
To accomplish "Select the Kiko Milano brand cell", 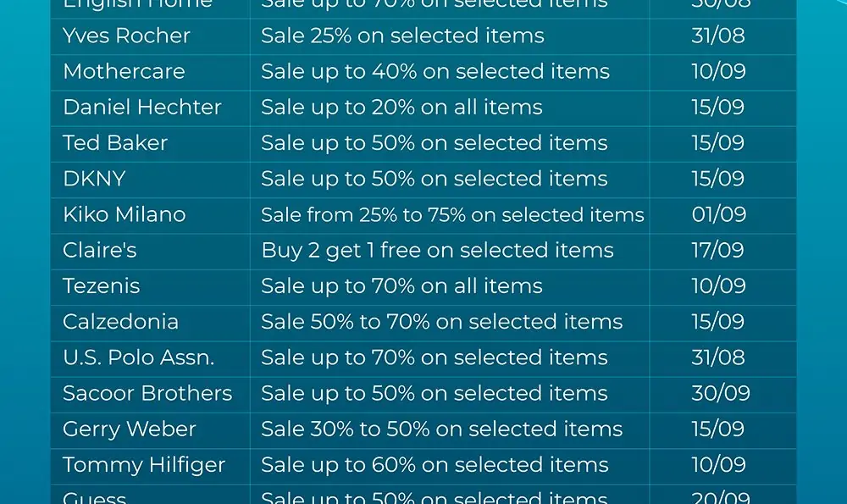I will pyautogui.click(x=125, y=214).
